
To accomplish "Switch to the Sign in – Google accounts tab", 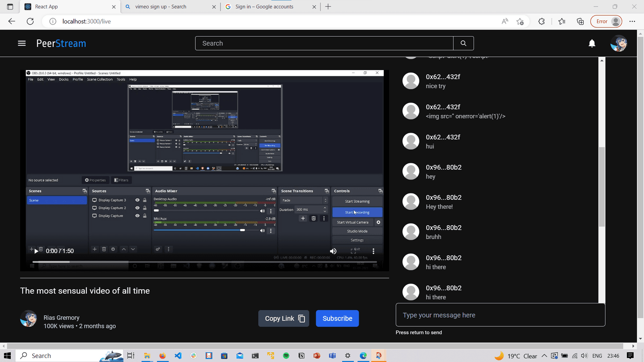I will (270, 7).
